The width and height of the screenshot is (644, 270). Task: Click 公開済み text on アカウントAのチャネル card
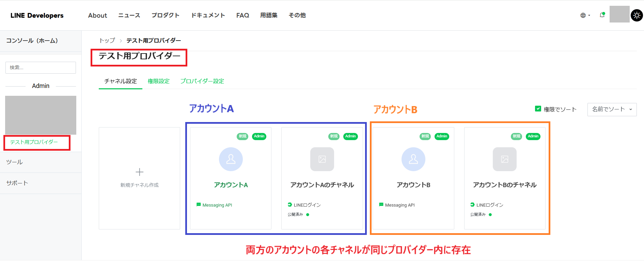(295, 215)
